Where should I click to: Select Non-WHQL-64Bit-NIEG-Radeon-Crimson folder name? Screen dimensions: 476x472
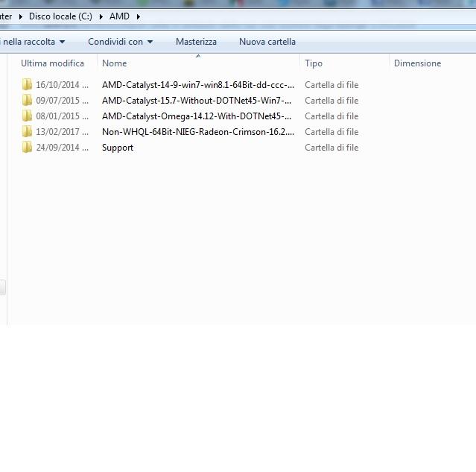pos(198,132)
